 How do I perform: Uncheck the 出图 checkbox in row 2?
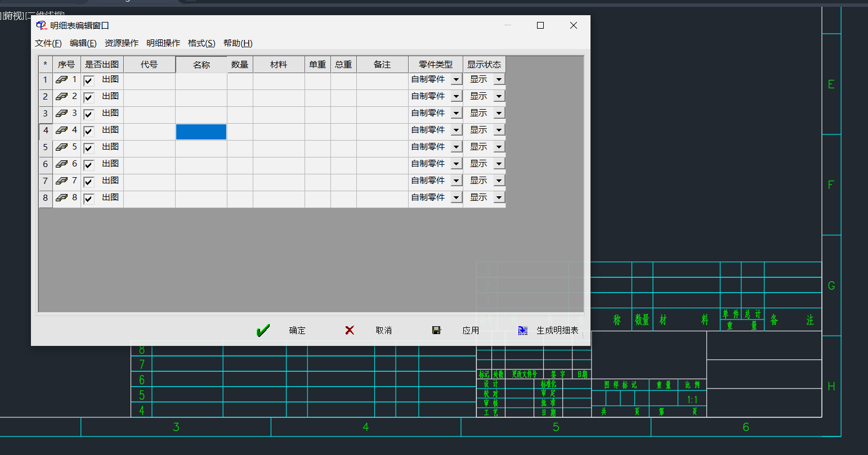pyautogui.click(x=88, y=97)
